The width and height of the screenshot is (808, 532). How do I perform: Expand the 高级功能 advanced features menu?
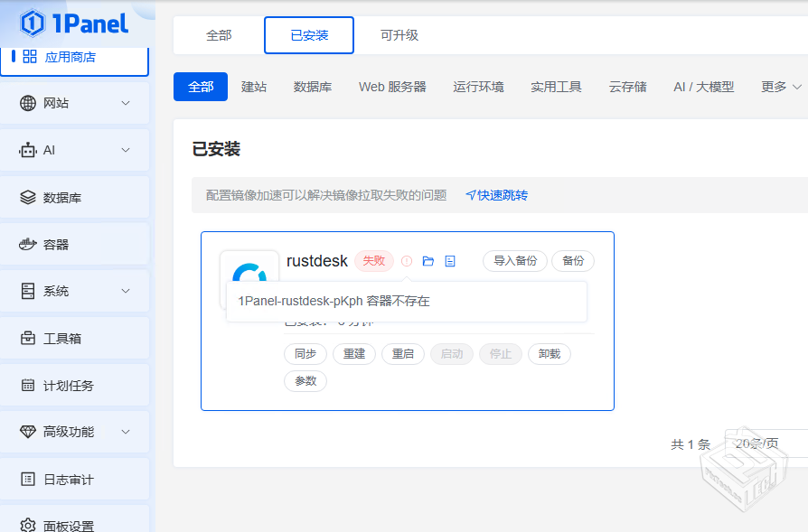126,432
